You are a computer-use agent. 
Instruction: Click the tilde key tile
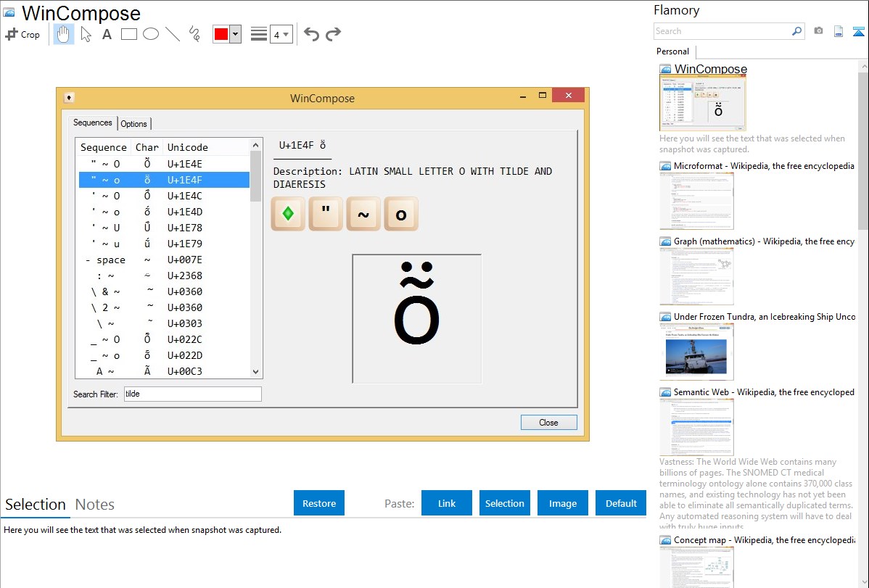tap(363, 214)
